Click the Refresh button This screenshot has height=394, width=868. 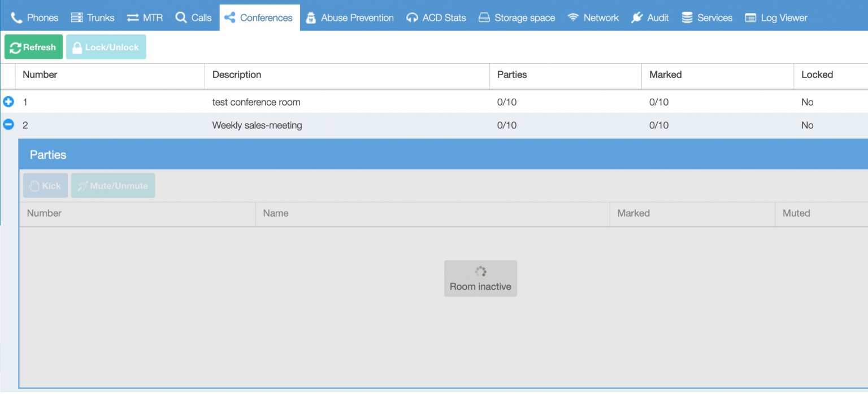click(33, 47)
